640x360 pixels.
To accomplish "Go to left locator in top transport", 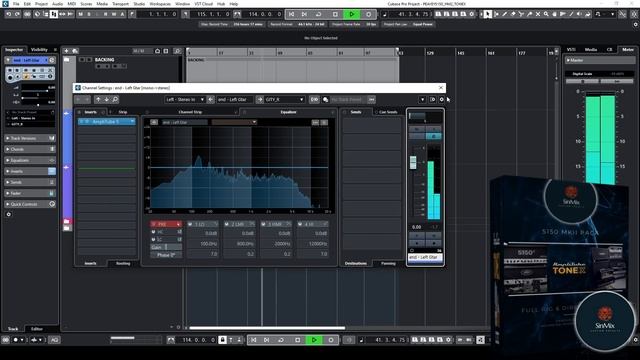I will [x=291, y=14].
